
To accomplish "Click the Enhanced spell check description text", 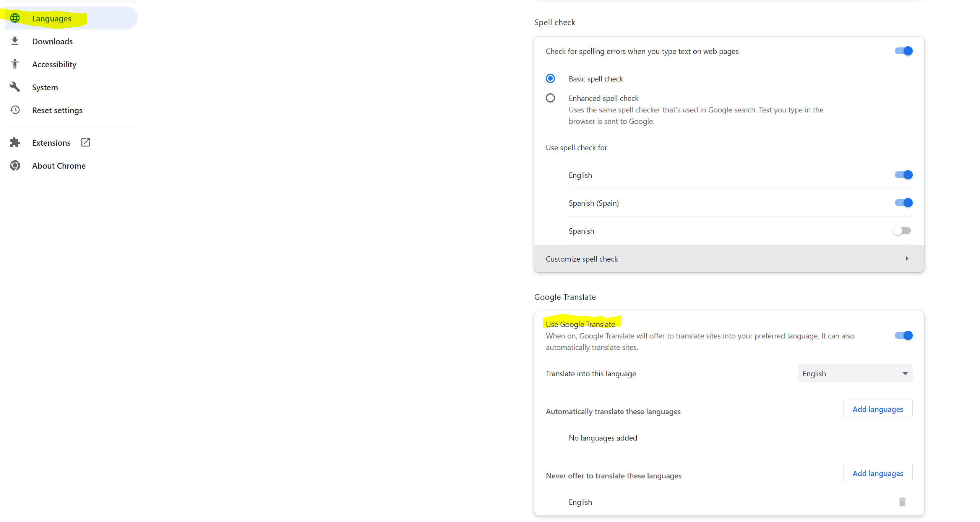I will (x=696, y=115).
